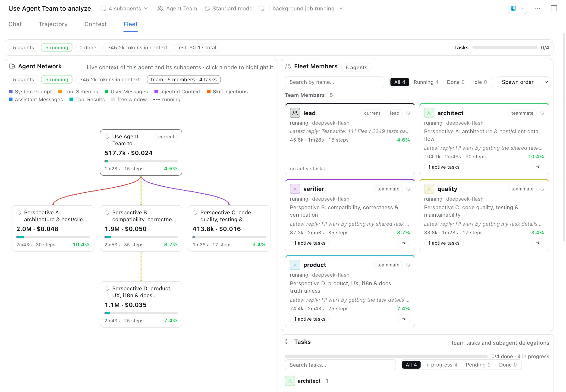Click architect avatar in Tasks list

[290, 381]
